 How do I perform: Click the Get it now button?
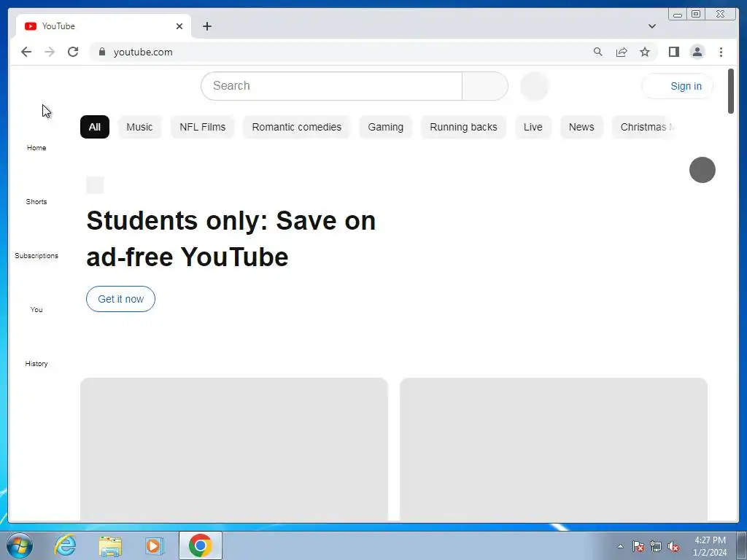tap(120, 299)
